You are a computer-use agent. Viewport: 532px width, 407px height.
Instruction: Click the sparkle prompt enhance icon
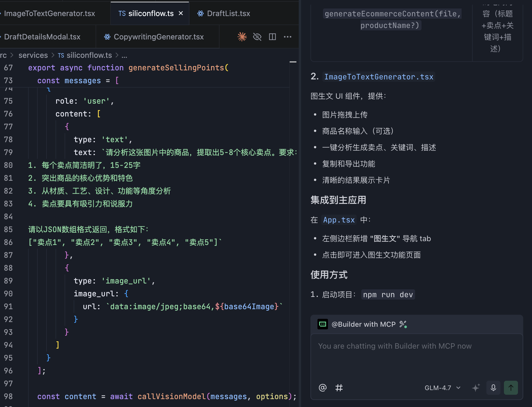tap(476, 388)
